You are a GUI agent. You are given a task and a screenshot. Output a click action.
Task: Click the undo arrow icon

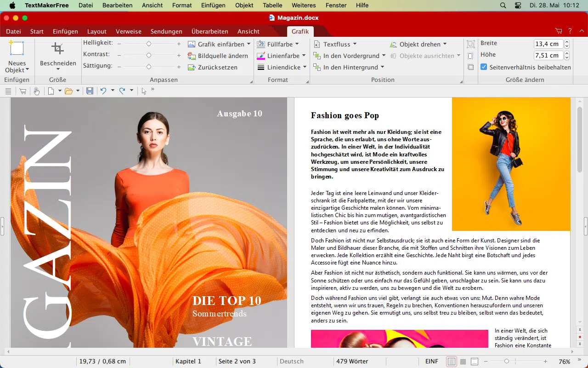coord(103,91)
